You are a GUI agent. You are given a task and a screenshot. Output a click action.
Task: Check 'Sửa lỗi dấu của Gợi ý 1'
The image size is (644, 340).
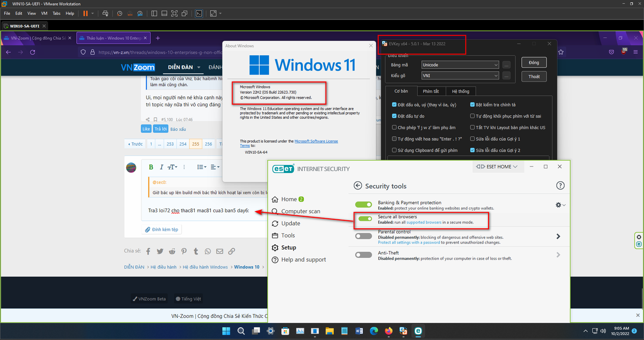coord(472,139)
